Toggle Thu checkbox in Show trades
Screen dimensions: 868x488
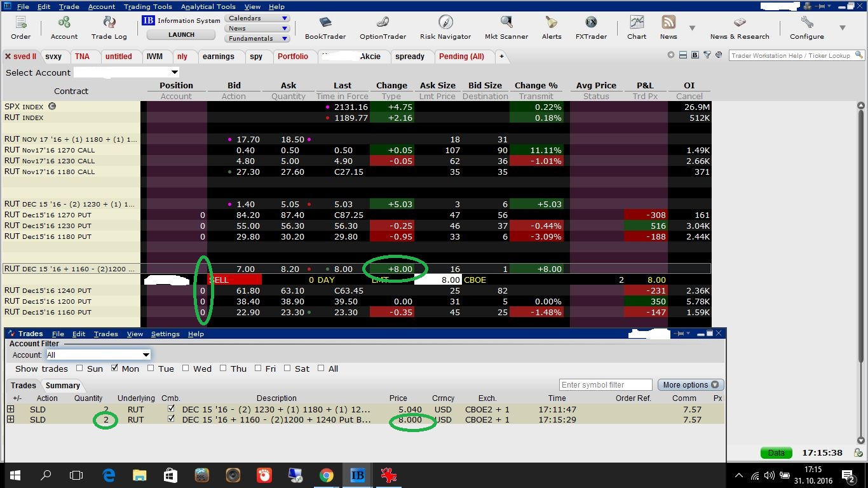pos(224,368)
